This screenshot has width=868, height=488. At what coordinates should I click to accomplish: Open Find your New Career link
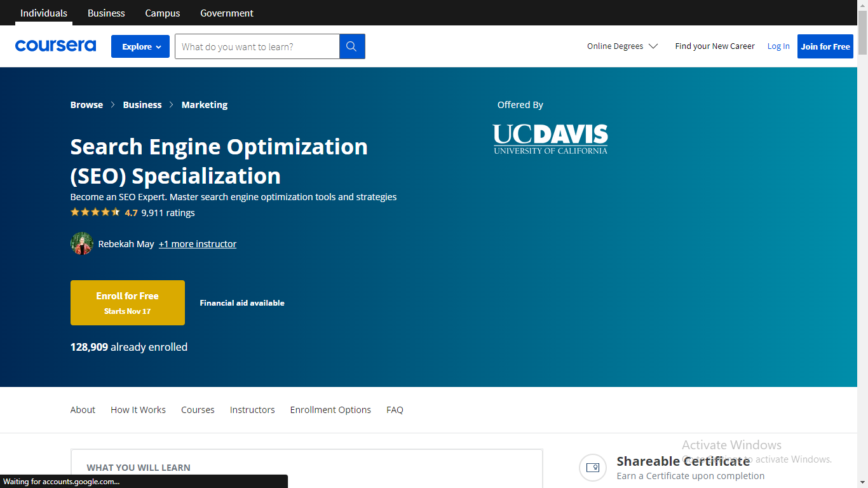715,46
